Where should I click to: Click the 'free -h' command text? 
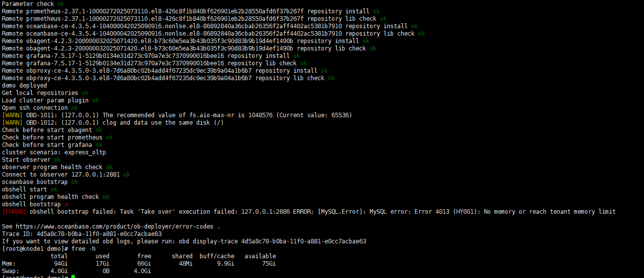pyautogui.click(x=83, y=249)
